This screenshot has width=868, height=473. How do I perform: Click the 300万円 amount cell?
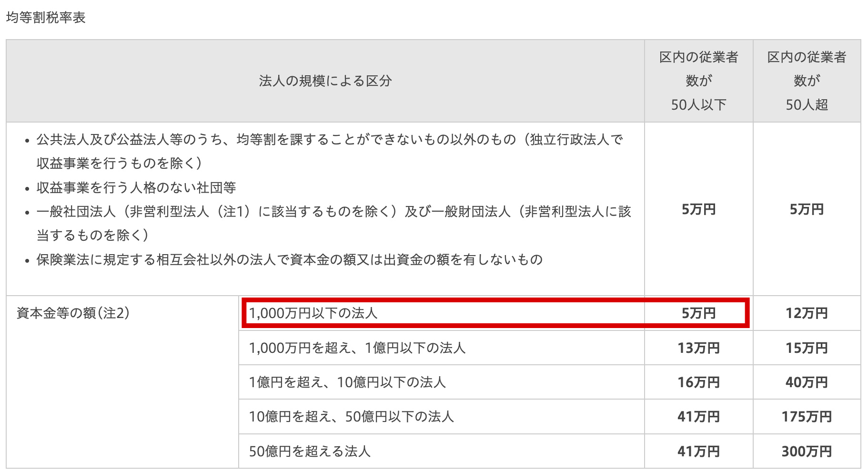tap(807, 451)
